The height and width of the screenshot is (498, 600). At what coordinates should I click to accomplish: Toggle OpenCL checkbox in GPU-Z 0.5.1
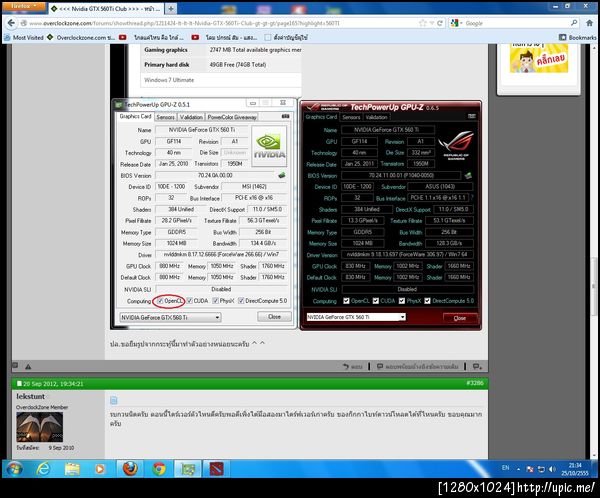pyautogui.click(x=160, y=301)
